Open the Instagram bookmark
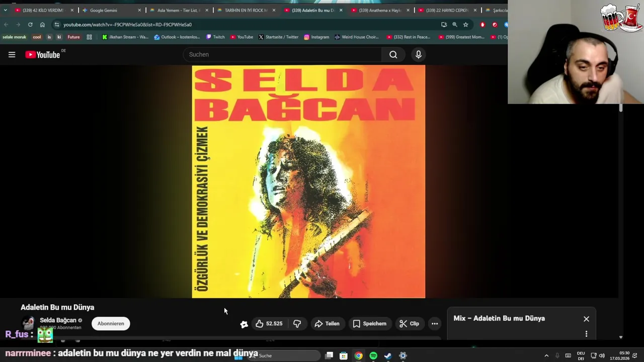This screenshot has height=362, width=644. 316,37
